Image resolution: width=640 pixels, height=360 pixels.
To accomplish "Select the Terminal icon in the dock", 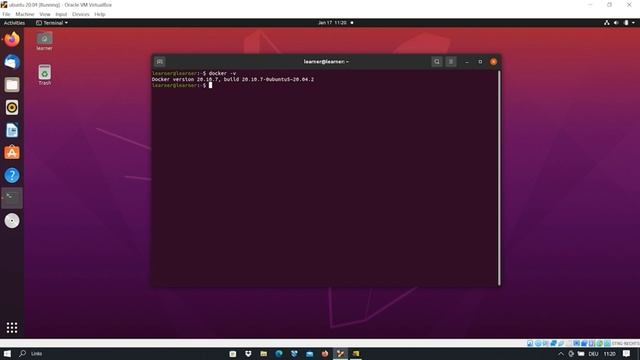I will click(12, 198).
